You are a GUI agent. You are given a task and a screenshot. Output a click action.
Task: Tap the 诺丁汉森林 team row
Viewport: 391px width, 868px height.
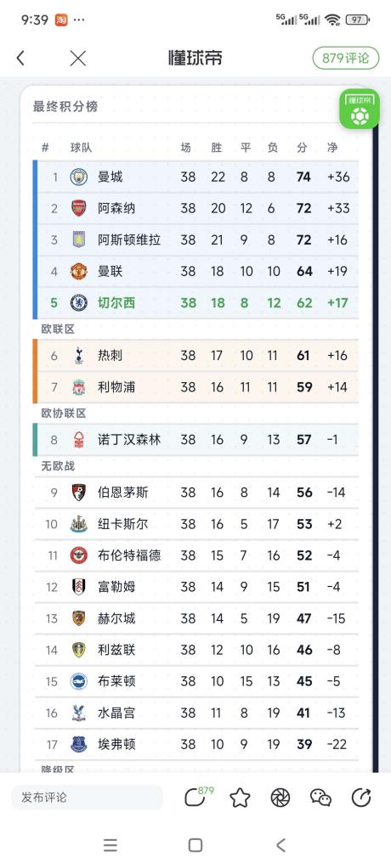click(x=197, y=440)
